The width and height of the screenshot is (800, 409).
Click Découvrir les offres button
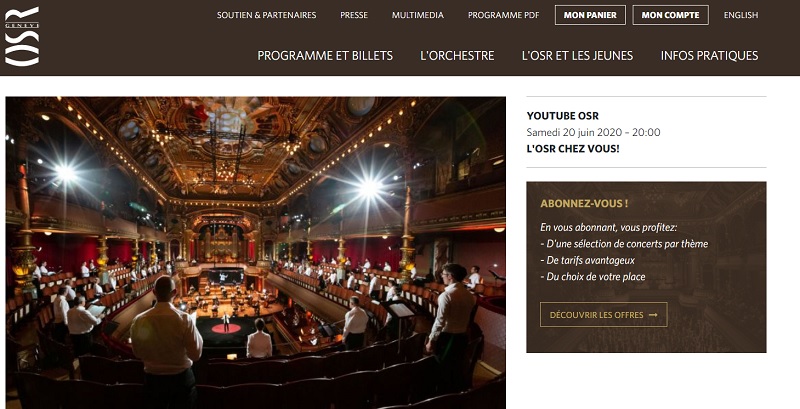coord(604,315)
